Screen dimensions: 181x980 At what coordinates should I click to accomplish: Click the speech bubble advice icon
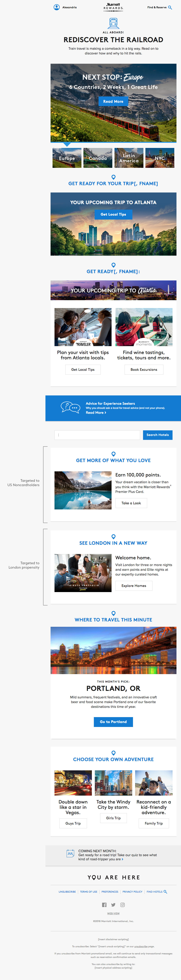click(70, 407)
